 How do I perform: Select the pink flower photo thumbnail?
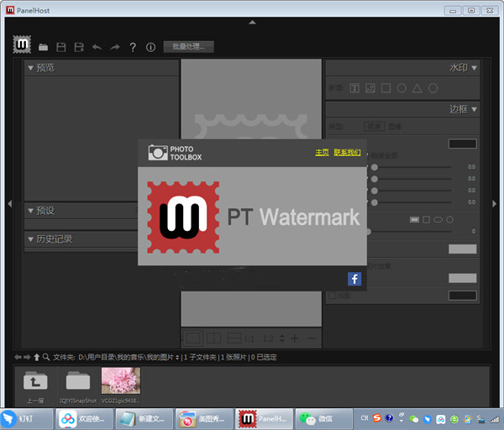pos(121,380)
